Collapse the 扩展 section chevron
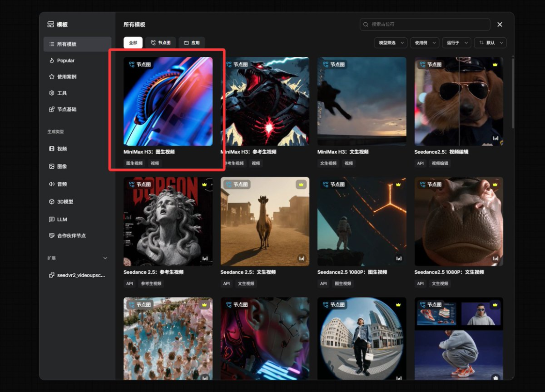Image resolution: width=545 pixels, height=392 pixels. point(105,258)
